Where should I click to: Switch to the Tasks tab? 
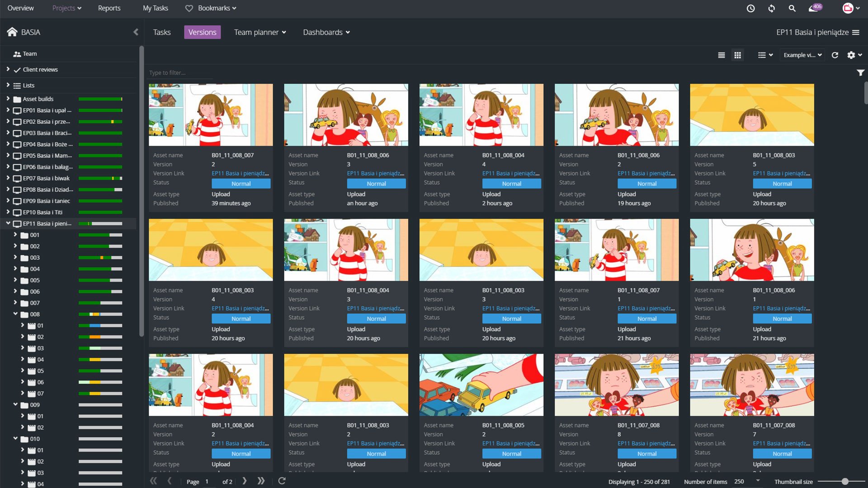pyautogui.click(x=161, y=33)
